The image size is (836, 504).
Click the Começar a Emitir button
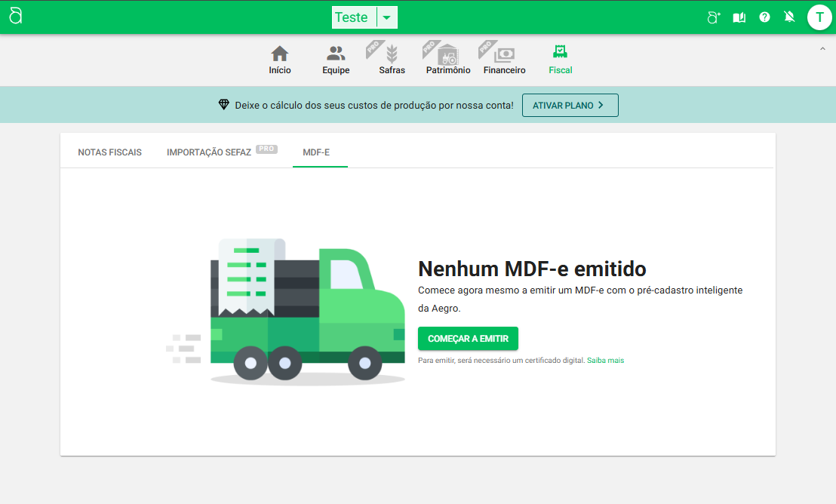coord(468,339)
